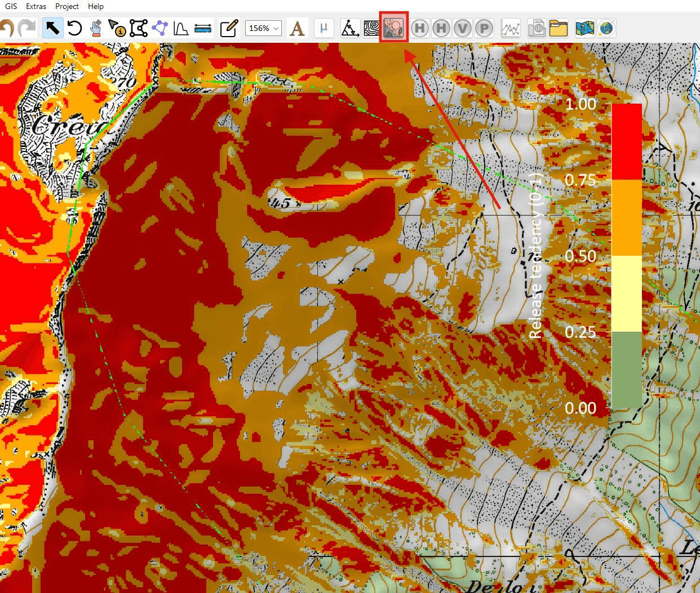Screen dimensions: 700x593
Task: Open the Help menu
Action: point(96,6)
